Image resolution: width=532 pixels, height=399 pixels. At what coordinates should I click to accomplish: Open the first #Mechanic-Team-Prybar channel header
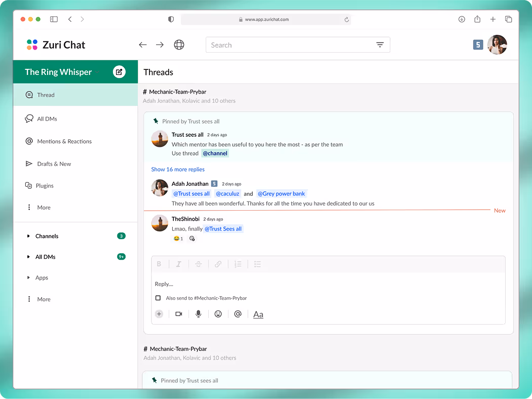point(174,92)
